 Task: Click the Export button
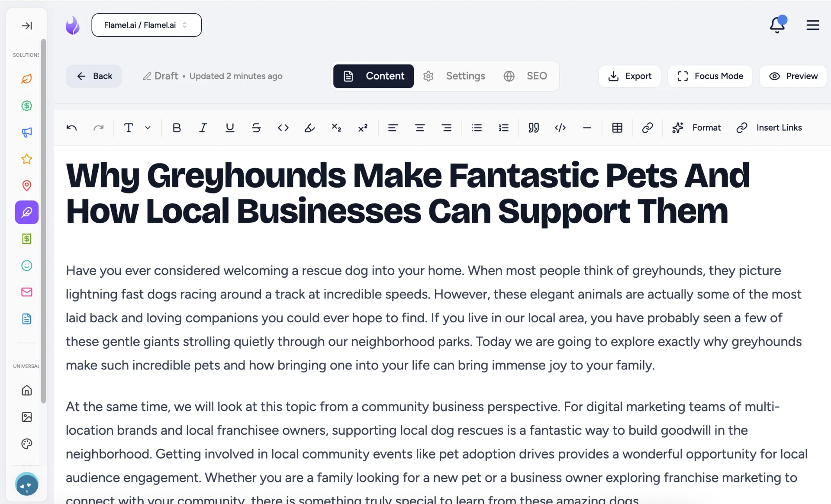click(630, 76)
